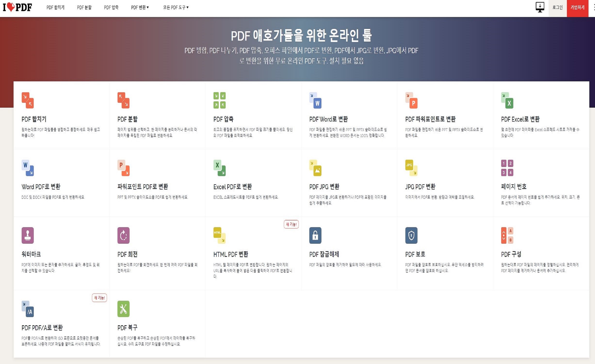Expand the PDF 변환 dropdown menu
Screen dimensions: 595x364
140,7
